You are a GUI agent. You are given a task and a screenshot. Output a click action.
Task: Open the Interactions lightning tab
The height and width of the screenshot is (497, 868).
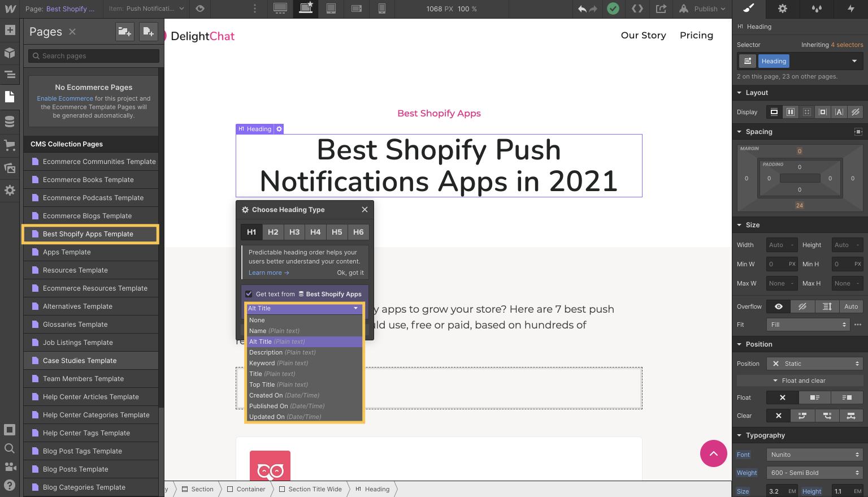pyautogui.click(x=850, y=8)
